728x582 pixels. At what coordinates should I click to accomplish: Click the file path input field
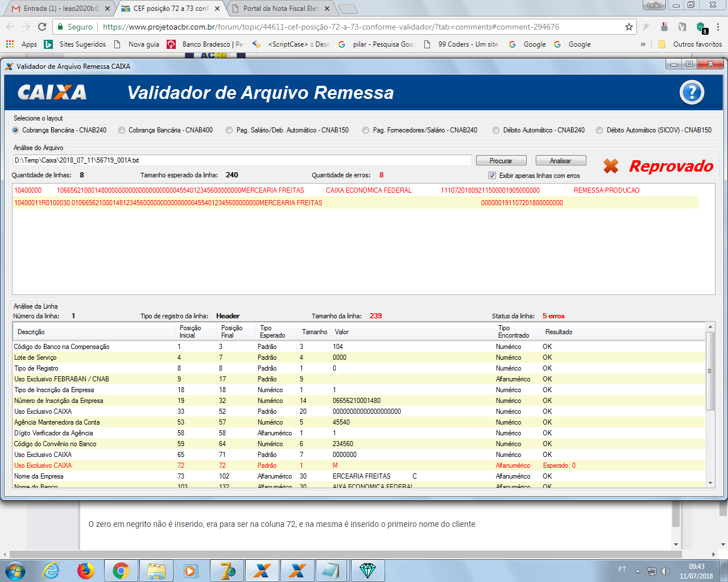[x=242, y=160]
